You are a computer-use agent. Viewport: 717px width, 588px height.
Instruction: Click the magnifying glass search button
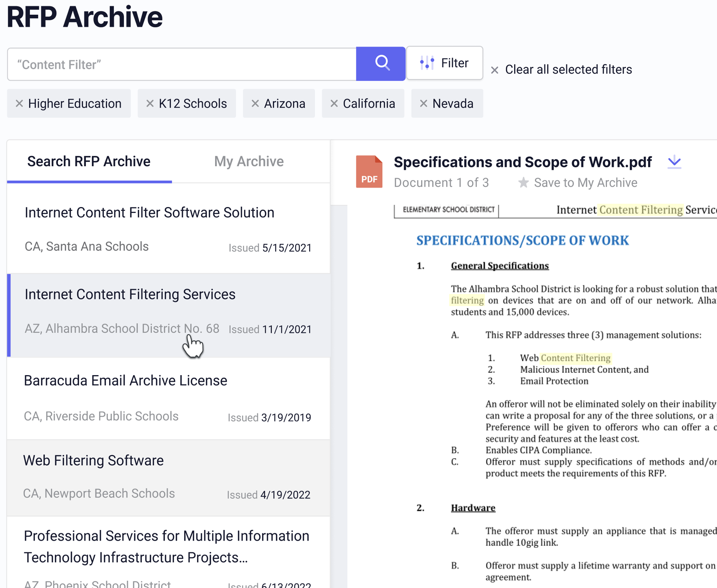(381, 63)
